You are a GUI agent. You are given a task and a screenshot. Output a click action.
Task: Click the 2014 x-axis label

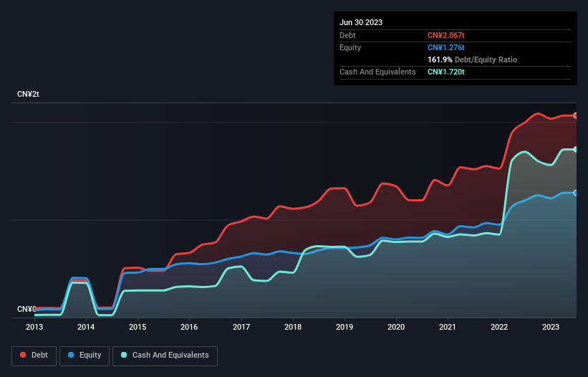click(86, 327)
